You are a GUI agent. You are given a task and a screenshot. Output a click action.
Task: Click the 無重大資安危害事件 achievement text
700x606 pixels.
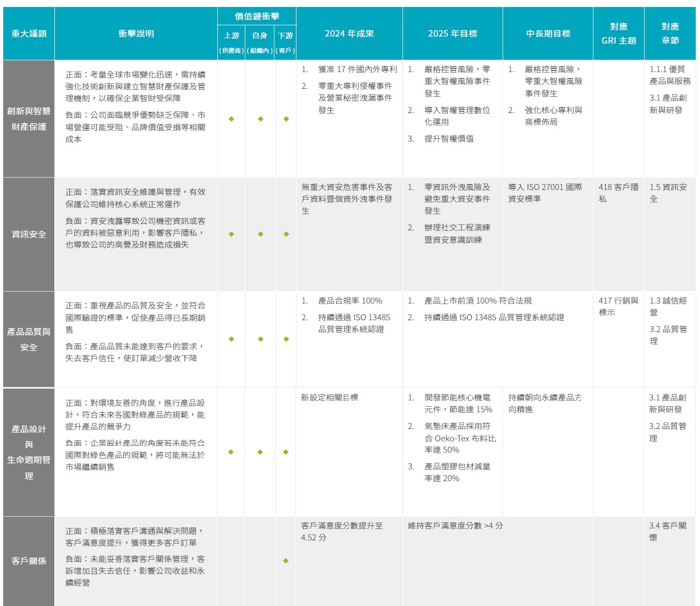click(347, 199)
